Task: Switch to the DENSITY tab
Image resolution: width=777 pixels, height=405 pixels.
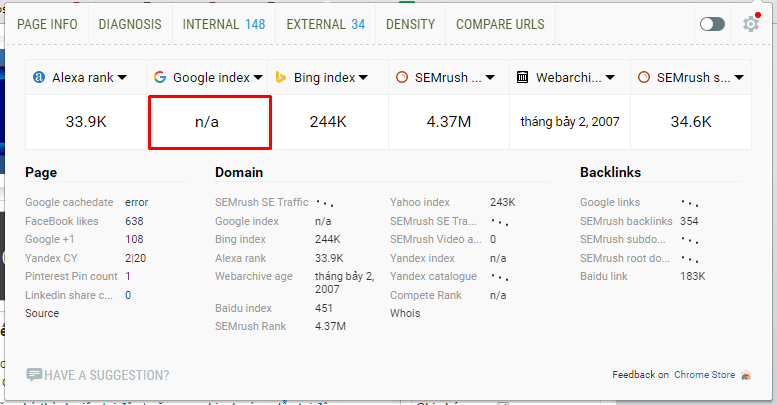Action: [410, 24]
